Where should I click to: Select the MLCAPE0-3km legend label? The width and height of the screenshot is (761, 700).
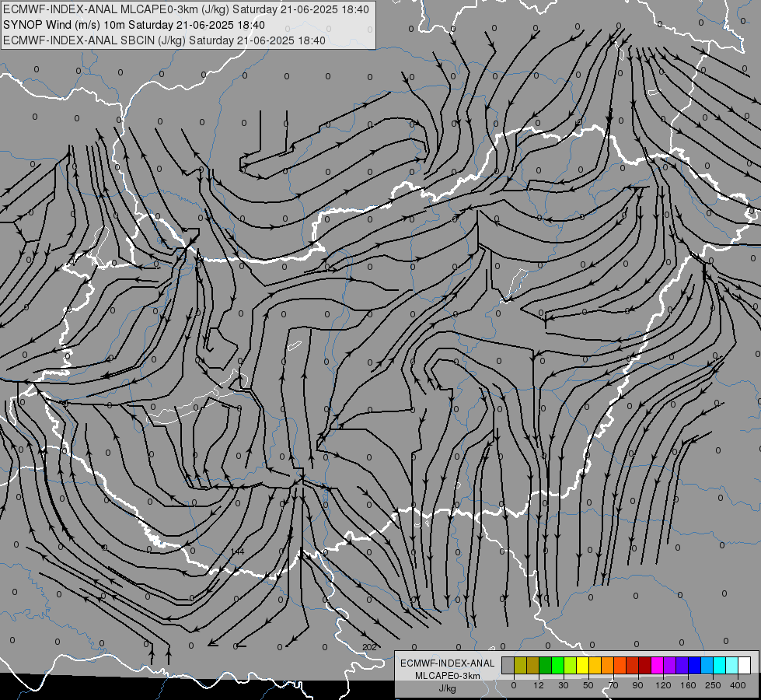(447, 676)
